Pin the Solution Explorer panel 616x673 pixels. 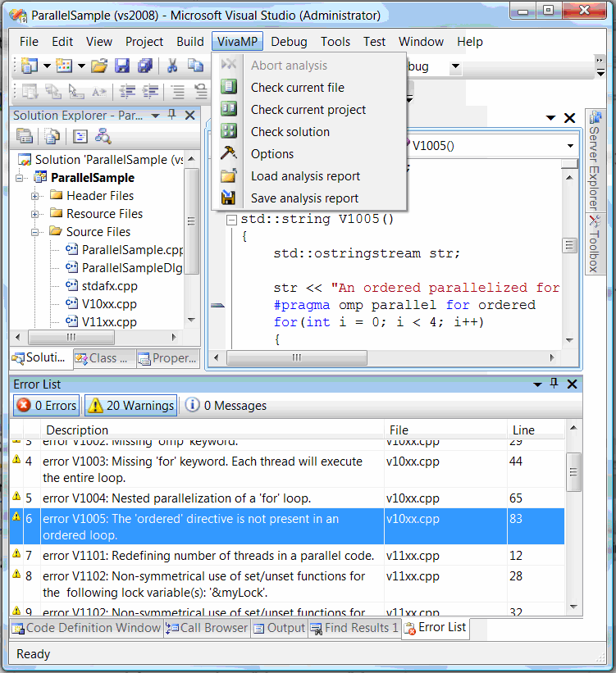(x=171, y=115)
